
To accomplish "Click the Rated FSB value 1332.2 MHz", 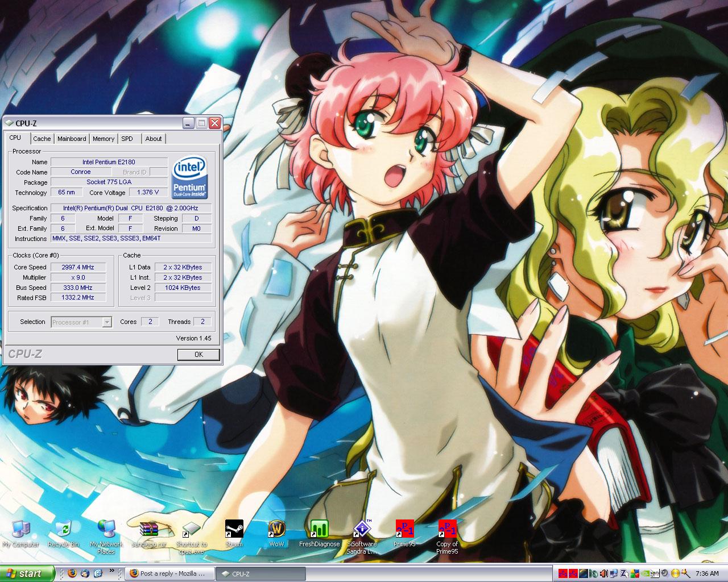I will (x=78, y=297).
